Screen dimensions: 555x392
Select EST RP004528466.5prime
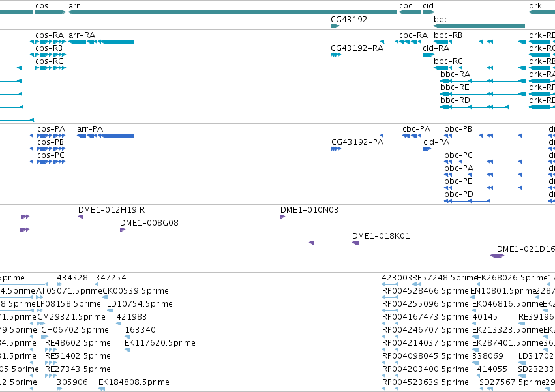click(391, 297)
